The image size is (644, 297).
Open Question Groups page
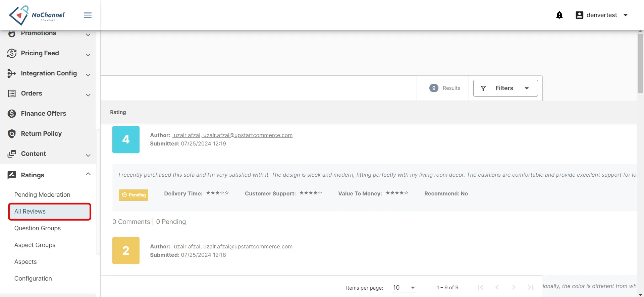[38, 228]
